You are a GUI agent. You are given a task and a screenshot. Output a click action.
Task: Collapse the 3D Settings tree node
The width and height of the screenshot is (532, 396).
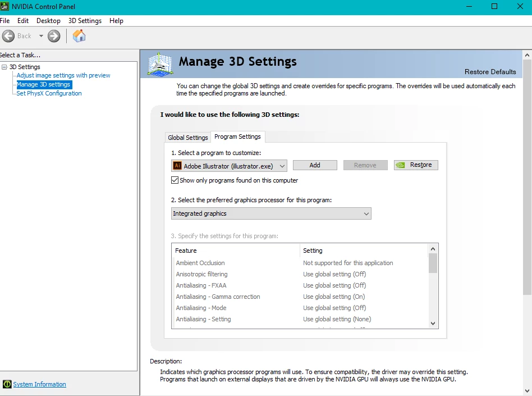4,67
